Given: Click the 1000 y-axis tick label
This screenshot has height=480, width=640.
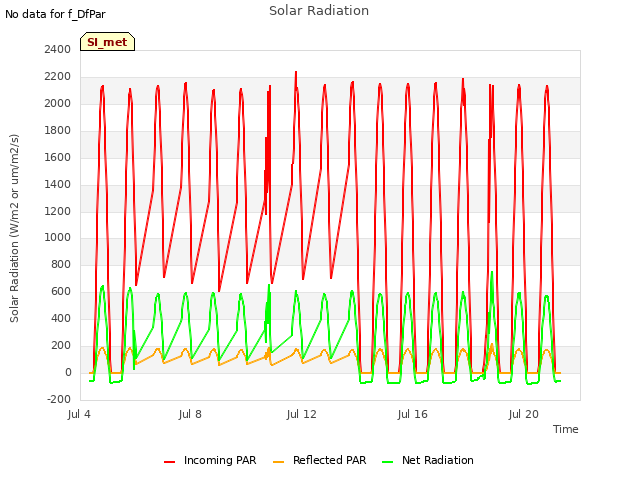Looking at the screenshot, I should tap(58, 237).
